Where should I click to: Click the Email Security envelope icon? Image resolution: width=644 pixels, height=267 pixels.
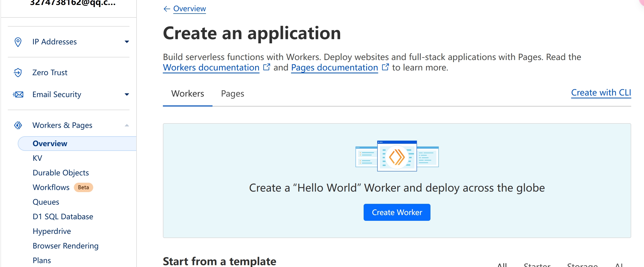coord(18,94)
